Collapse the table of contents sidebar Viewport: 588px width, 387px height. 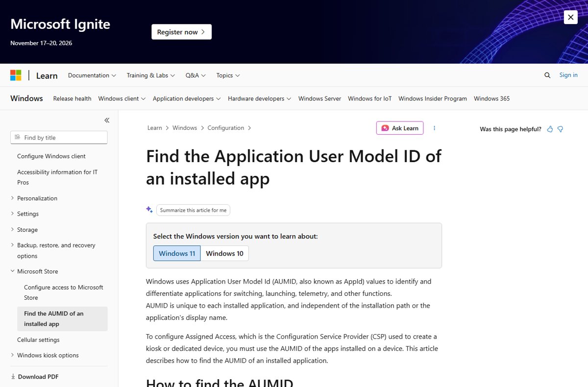point(107,120)
